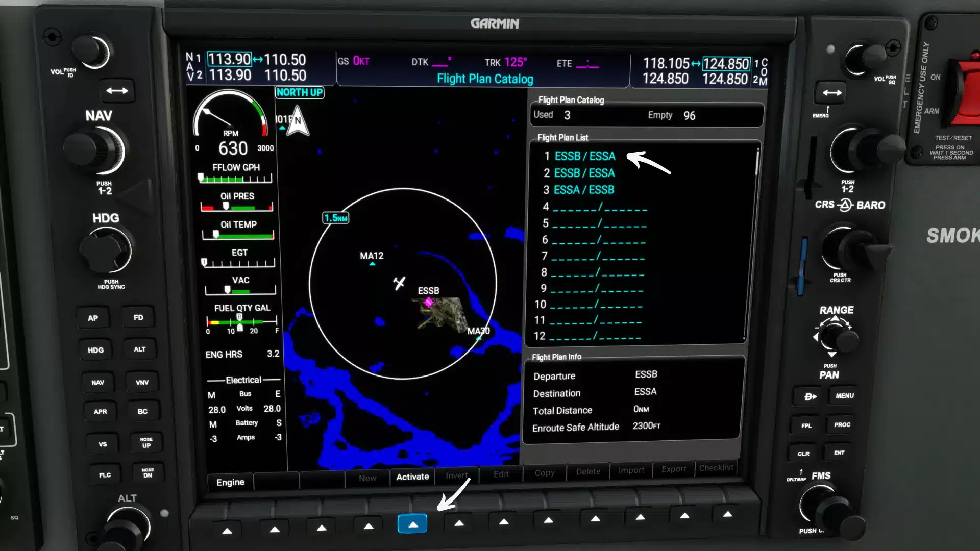Click the ESSB airport symbol on map

pos(428,302)
